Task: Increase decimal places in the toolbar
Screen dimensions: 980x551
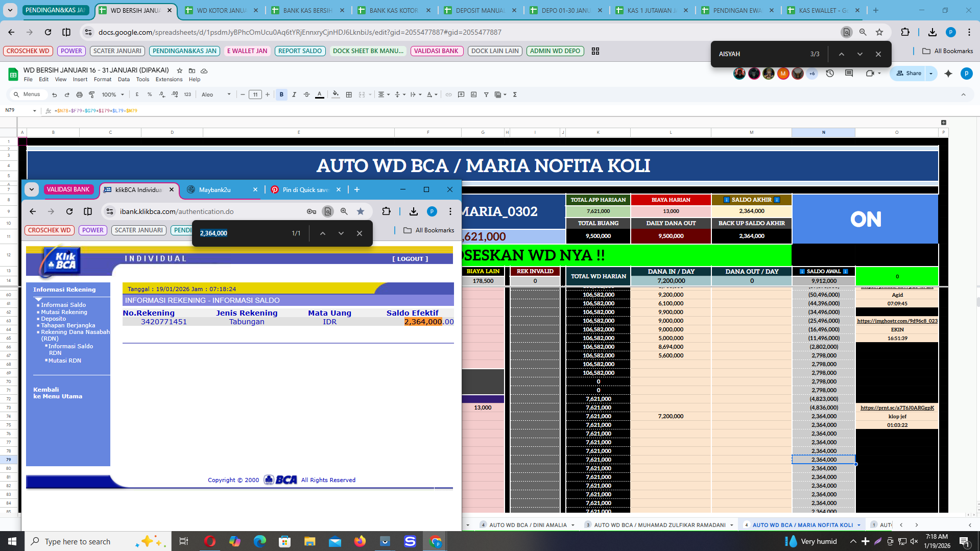Action: tap(175, 94)
